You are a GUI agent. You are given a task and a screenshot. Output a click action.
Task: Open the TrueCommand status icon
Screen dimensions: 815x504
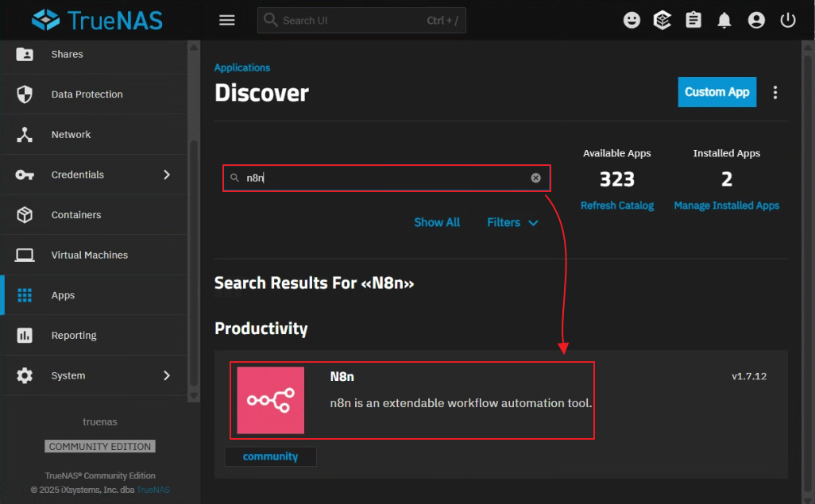[662, 21]
